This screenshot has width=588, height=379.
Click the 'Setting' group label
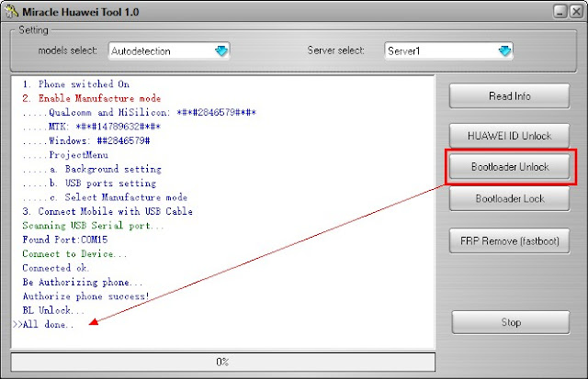click(33, 30)
